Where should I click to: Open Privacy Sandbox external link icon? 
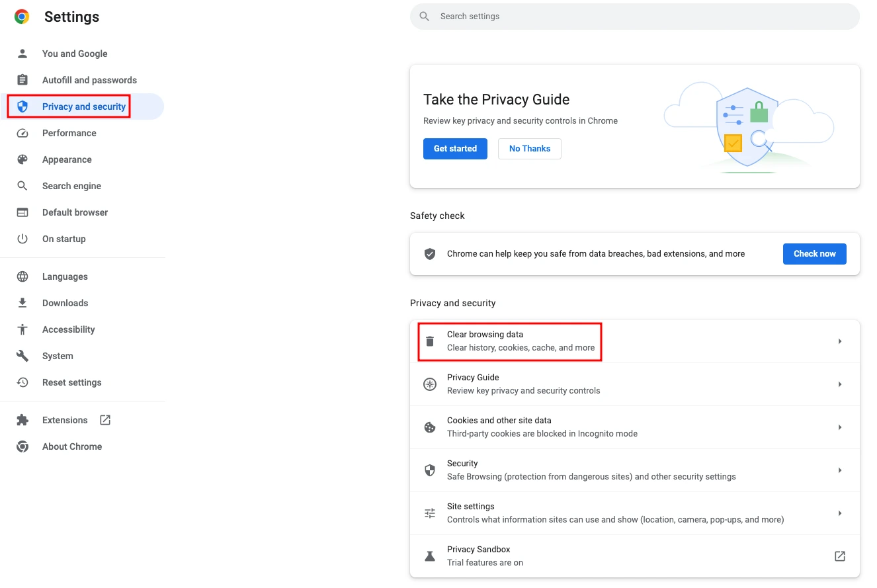[x=840, y=556]
